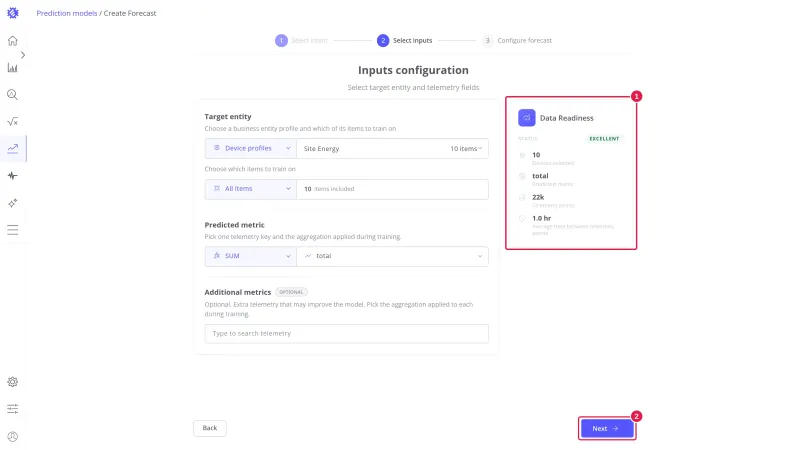This screenshot has height=450, width=800.
Task: Open the SUM aggregation dropdown
Action: pyautogui.click(x=251, y=256)
